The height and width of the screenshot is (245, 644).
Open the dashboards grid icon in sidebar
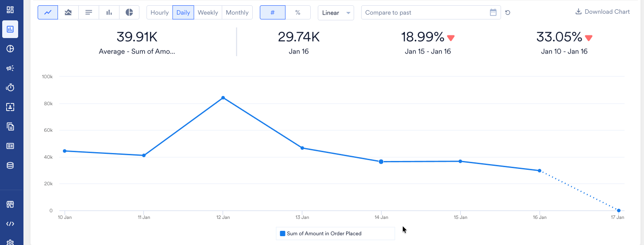(10, 10)
